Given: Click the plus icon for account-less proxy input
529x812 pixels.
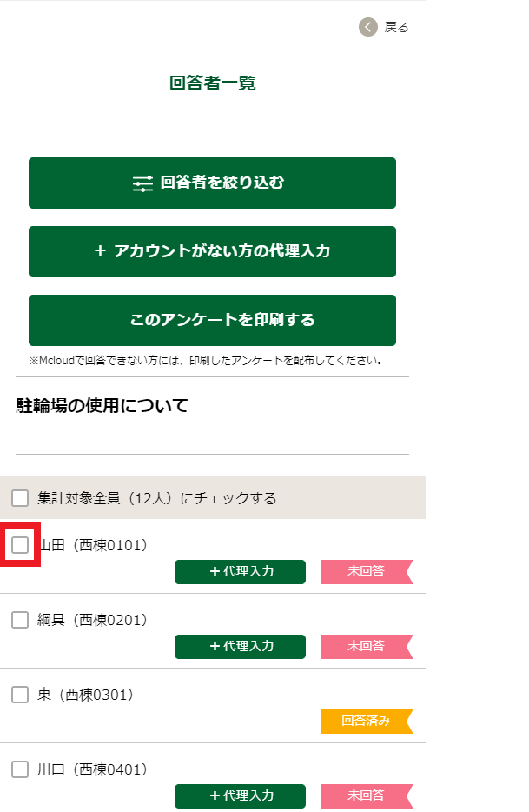Looking at the screenshot, I should tap(100, 251).
